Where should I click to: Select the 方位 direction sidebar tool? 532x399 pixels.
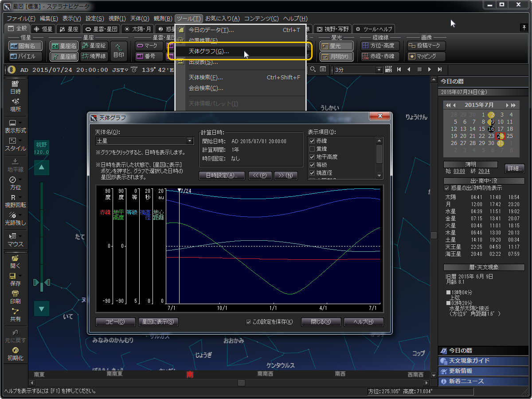point(15,183)
